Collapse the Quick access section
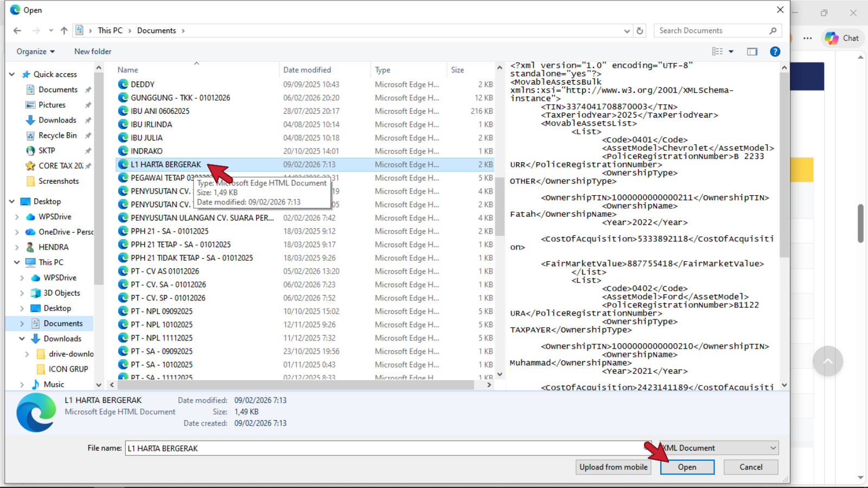Screen dimensions: 868x488 click(12, 74)
